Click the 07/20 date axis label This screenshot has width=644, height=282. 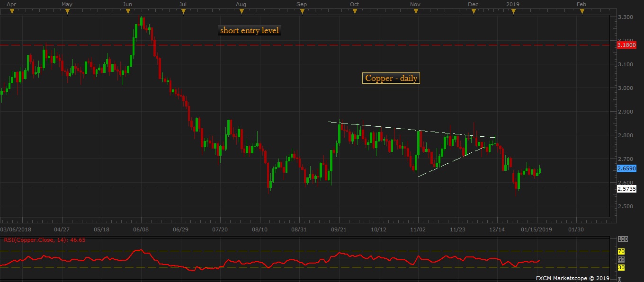pyautogui.click(x=220, y=229)
